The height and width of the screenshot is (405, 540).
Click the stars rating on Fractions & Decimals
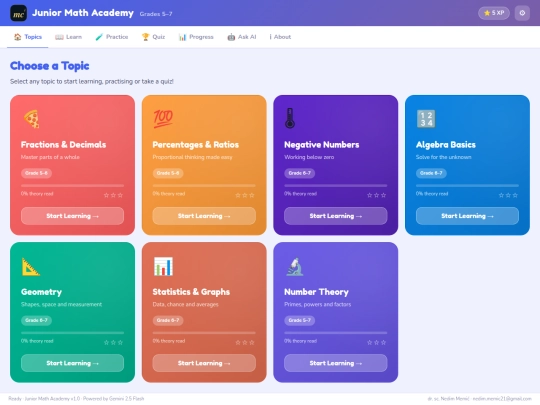pyautogui.click(x=113, y=195)
